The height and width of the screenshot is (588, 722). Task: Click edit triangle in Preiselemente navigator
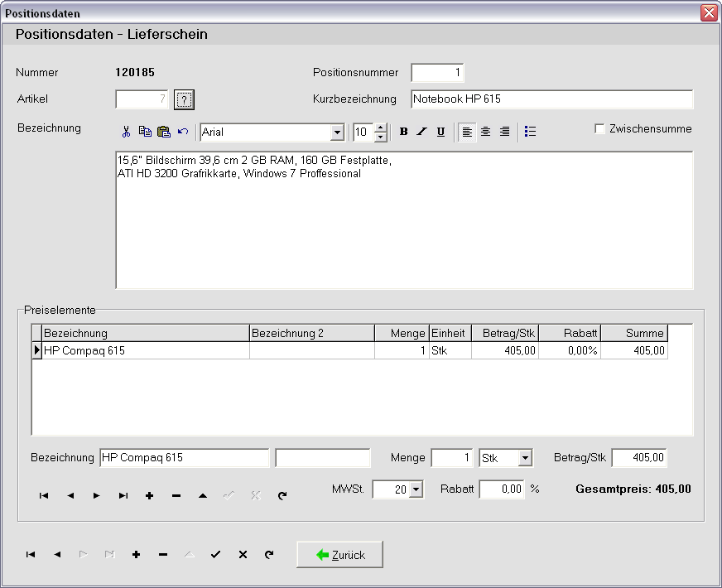pyautogui.click(x=203, y=495)
